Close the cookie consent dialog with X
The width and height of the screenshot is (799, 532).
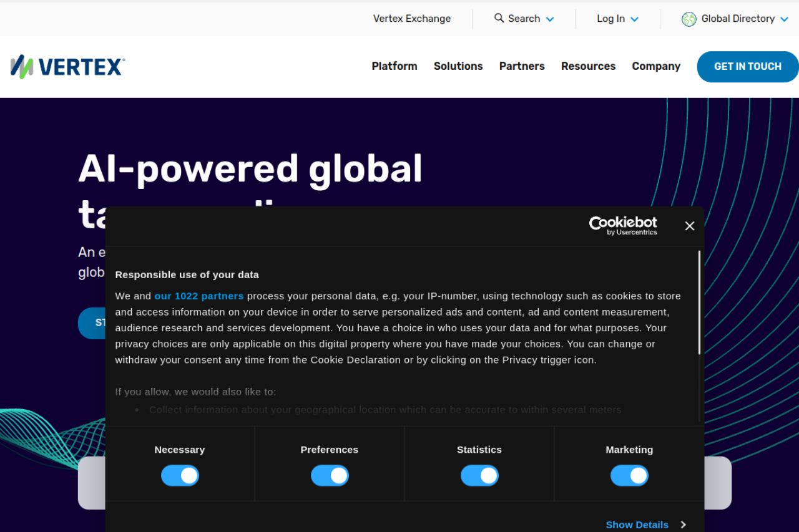click(689, 226)
